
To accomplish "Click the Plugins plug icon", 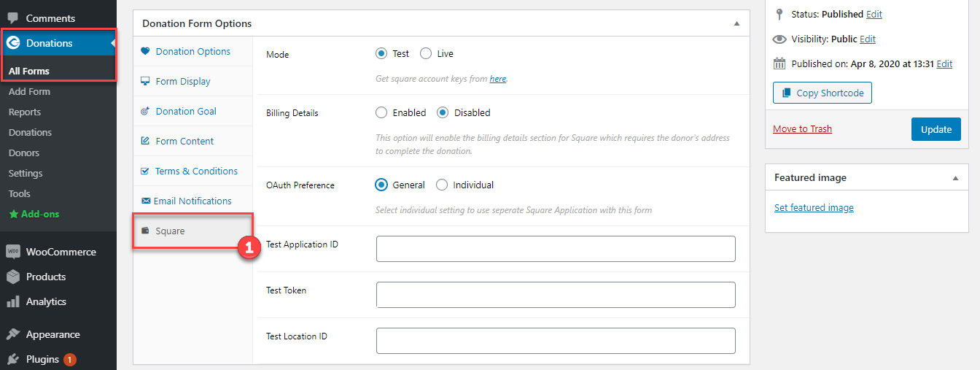I will pos(13,359).
